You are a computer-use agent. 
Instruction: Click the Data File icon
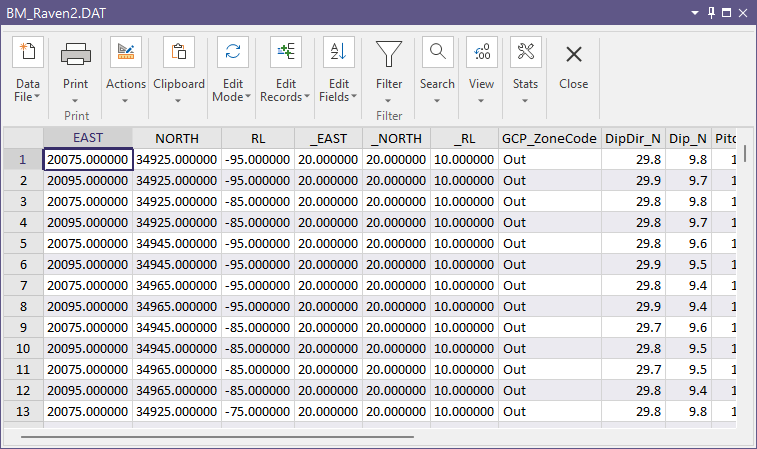(x=28, y=53)
